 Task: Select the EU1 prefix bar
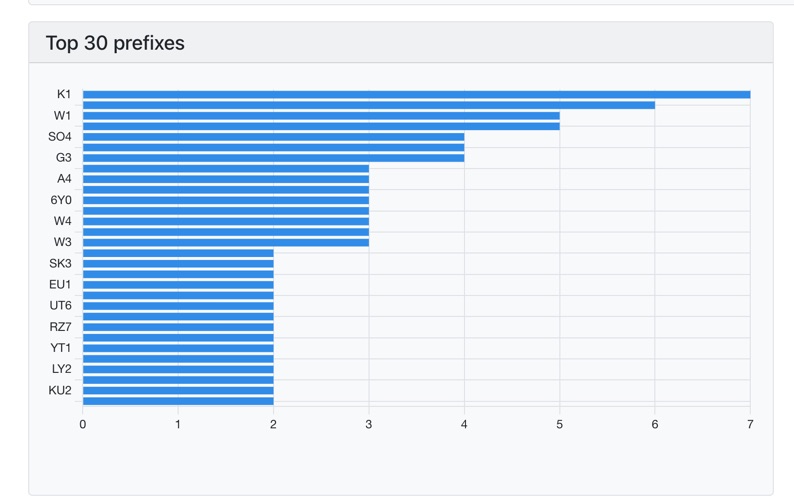(178, 285)
